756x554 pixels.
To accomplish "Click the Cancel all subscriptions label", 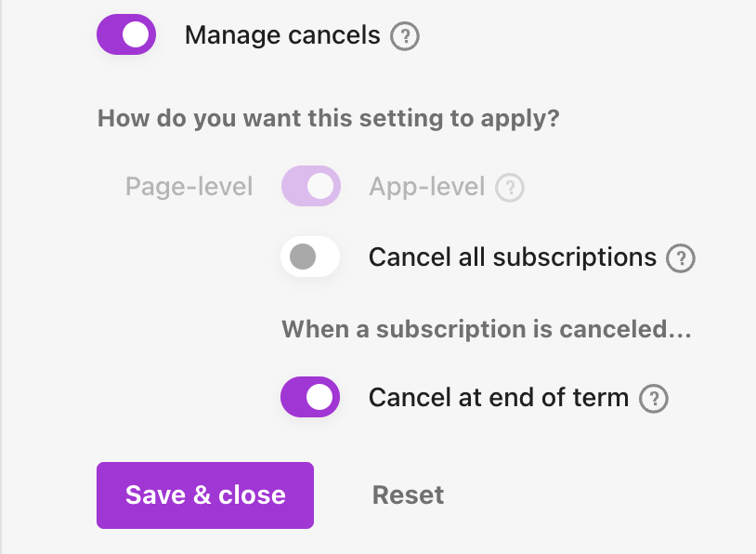I will 512,257.
